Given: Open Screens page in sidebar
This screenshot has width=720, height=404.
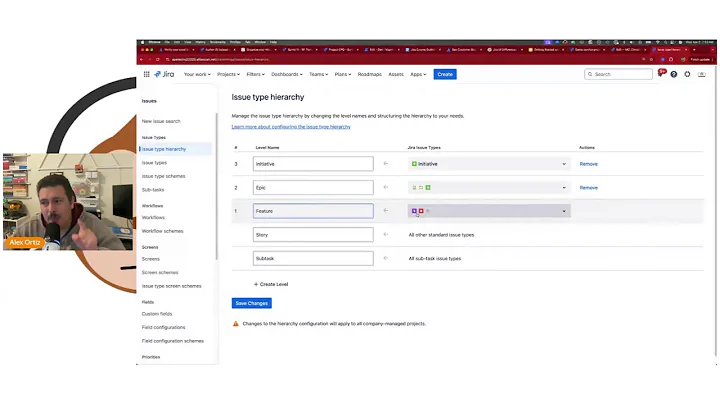Looking at the screenshot, I should coord(151,259).
